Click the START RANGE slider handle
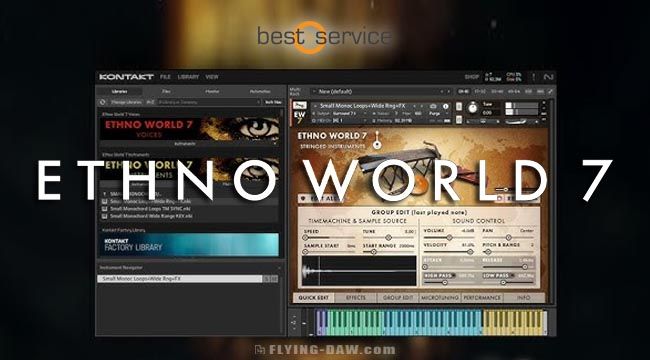The height and width of the screenshot is (360, 650). 374,252
